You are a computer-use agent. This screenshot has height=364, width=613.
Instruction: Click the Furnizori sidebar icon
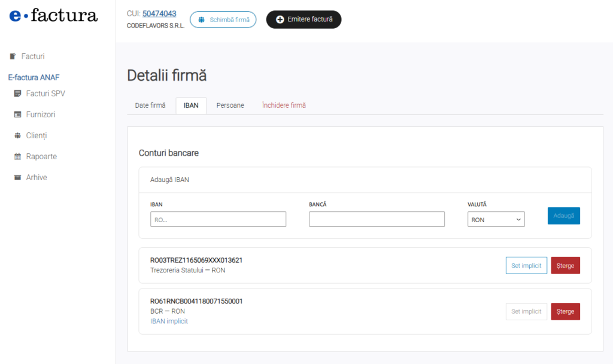(x=17, y=114)
